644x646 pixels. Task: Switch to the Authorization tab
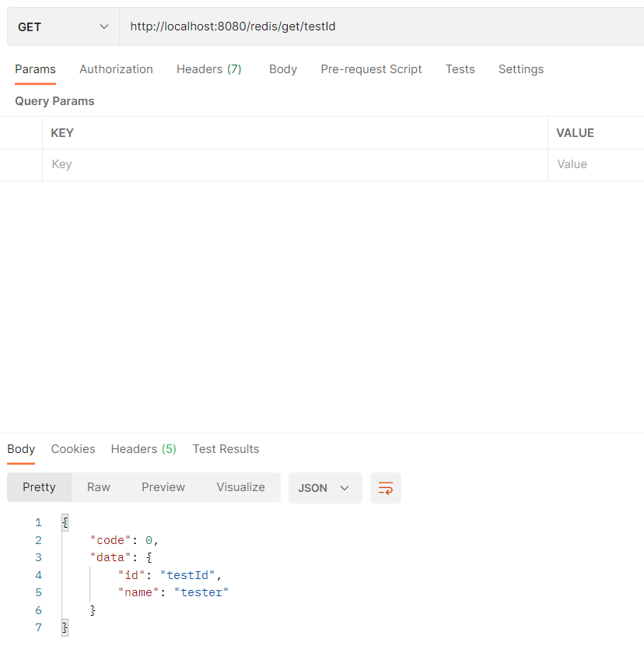coord(116,69)
